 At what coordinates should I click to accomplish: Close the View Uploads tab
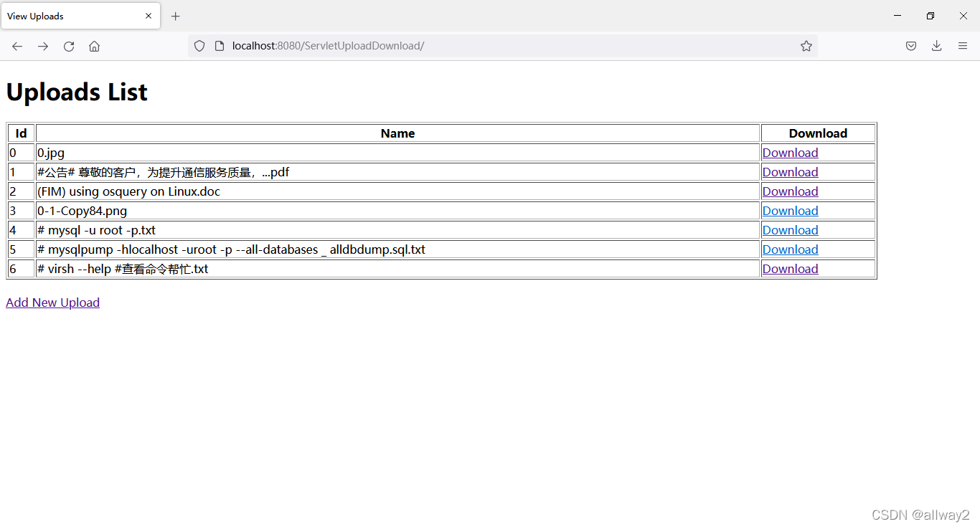point(149,16)
